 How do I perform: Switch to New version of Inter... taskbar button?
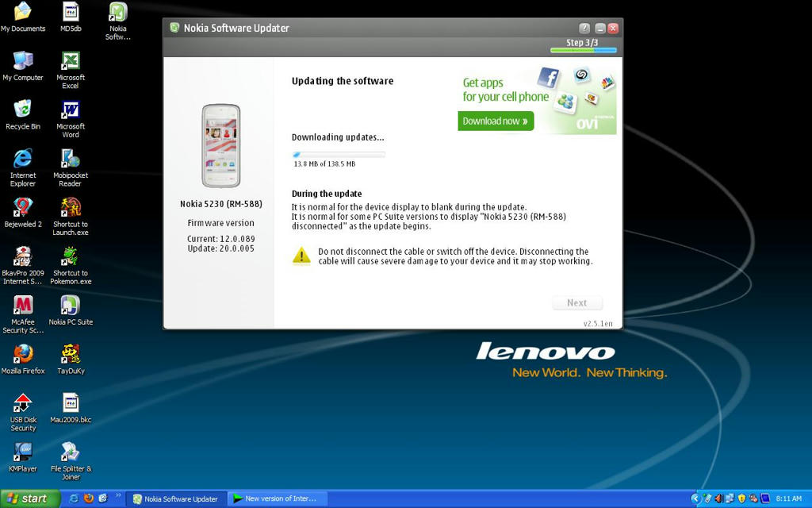[278, 498]
